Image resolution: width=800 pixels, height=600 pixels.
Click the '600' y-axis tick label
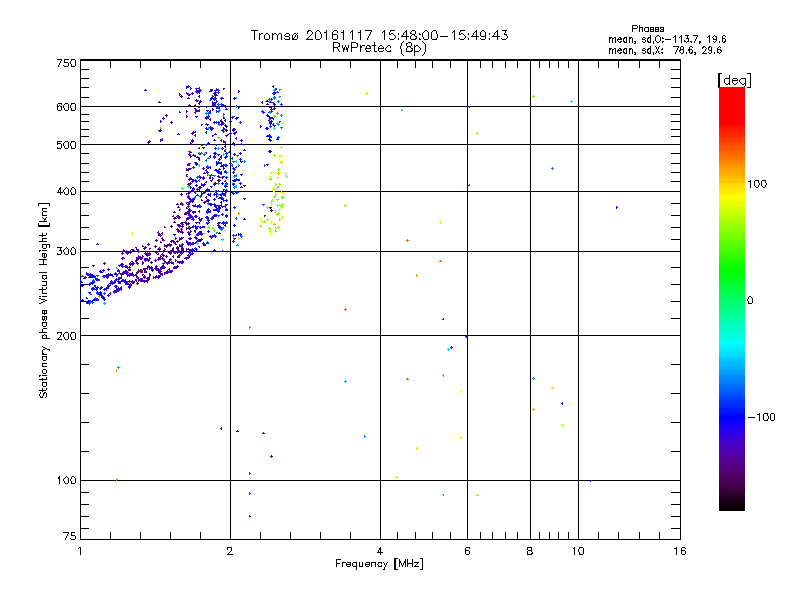pos(67,107)
